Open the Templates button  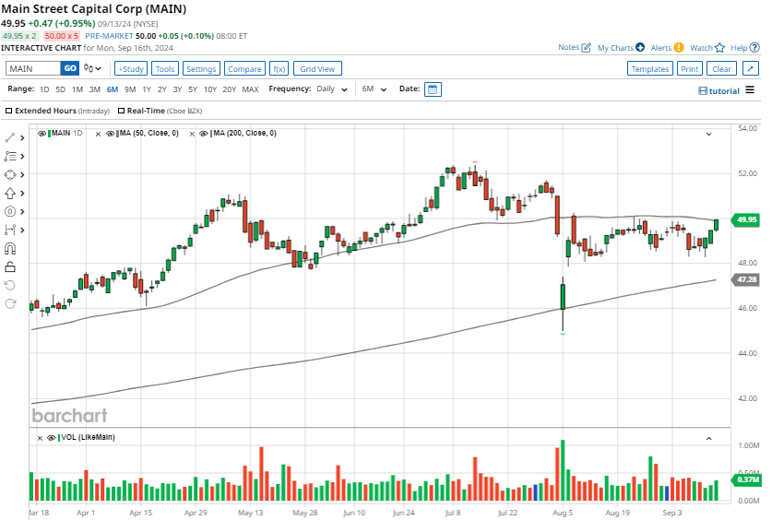point(649,69)
